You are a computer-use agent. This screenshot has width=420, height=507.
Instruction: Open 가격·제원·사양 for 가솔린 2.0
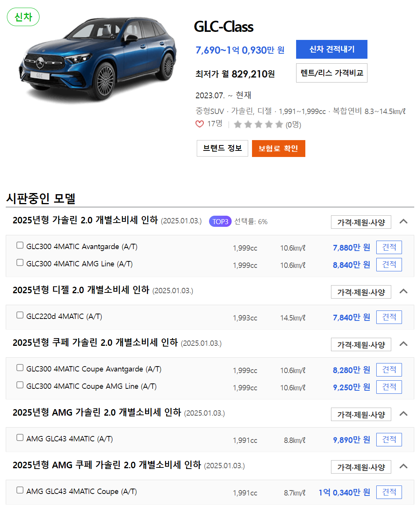tap(361, 222)
